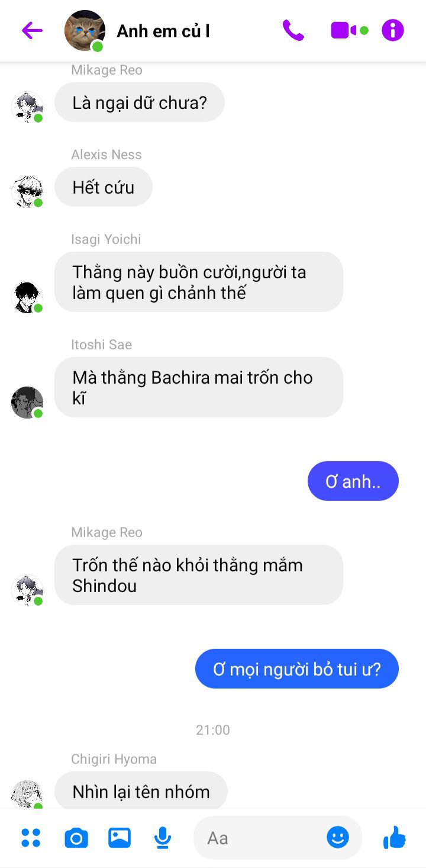
Task: Select the 'Nhìn lại tên nhóm' message
Action: point(141,790)
